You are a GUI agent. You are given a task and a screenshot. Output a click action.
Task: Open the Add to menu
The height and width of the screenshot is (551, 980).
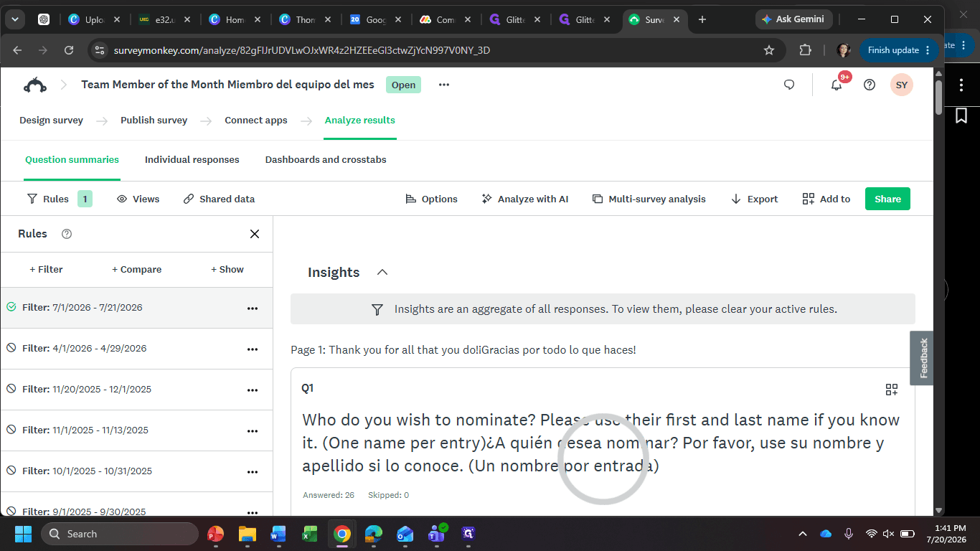[826, 199]
